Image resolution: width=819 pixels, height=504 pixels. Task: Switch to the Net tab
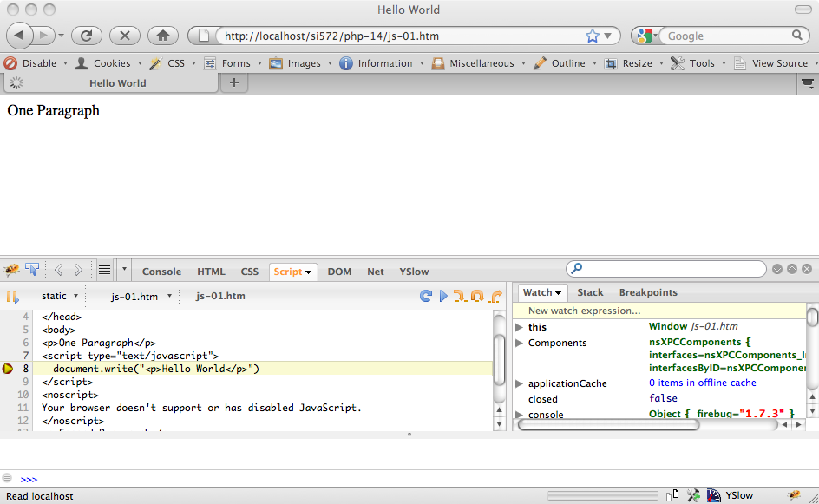[375, 272]
